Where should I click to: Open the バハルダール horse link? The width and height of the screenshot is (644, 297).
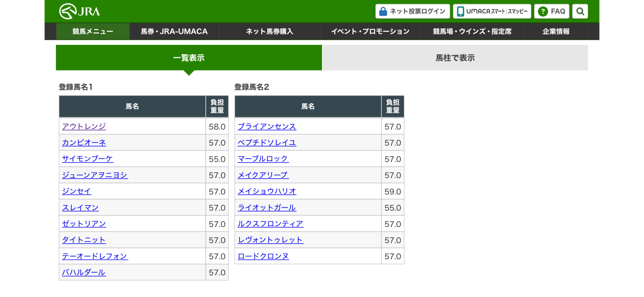[84, 273]
